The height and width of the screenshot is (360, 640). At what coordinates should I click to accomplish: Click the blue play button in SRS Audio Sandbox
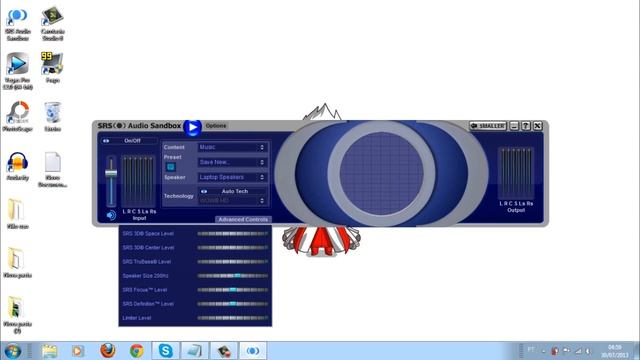[x=193, y=127]
